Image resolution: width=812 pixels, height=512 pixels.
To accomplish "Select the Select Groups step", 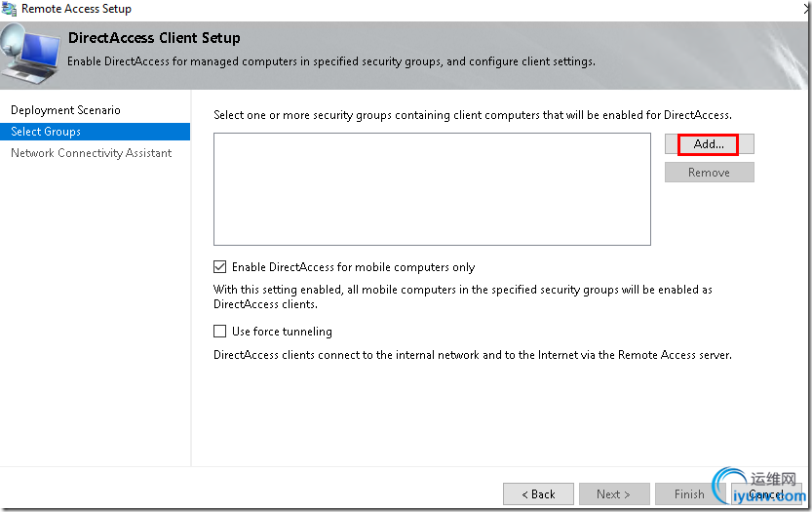I will coord(46,132).
